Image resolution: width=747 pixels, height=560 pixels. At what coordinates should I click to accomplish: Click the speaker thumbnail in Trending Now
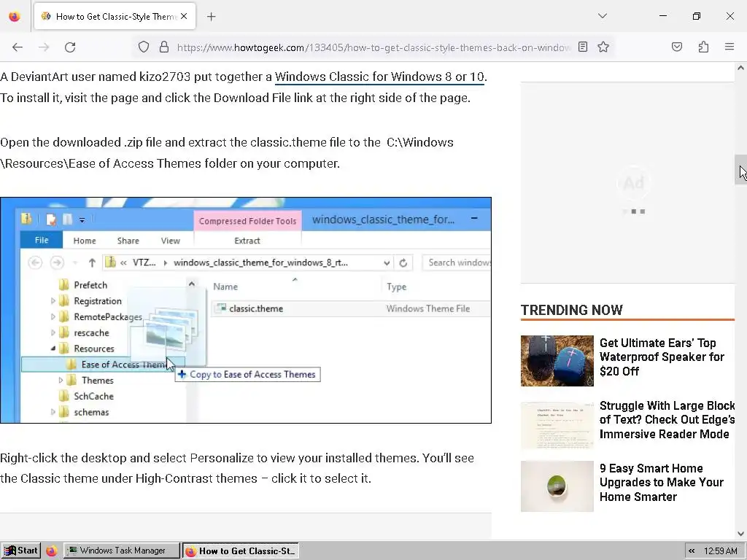click(557, 361)
